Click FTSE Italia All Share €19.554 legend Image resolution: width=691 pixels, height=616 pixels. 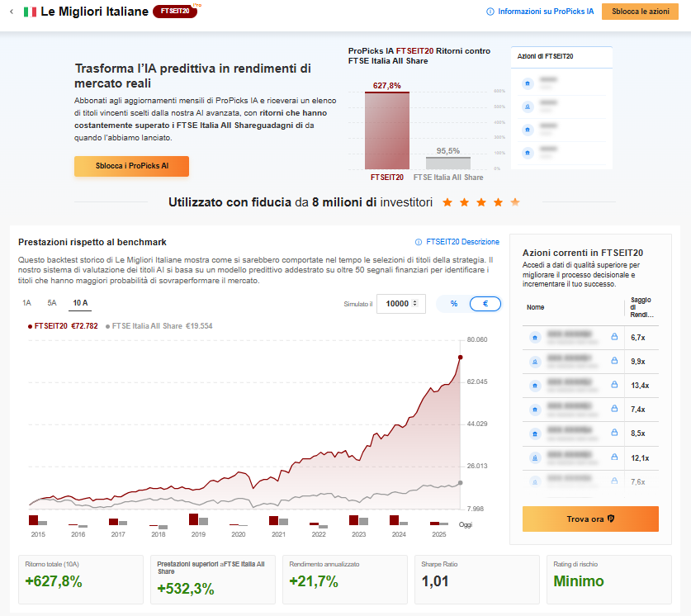click(x=159, y=326)
